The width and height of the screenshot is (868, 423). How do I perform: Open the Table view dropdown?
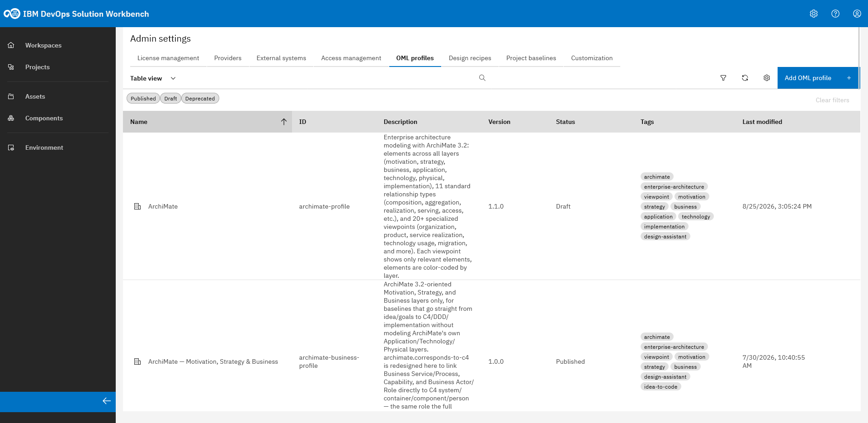153,78
